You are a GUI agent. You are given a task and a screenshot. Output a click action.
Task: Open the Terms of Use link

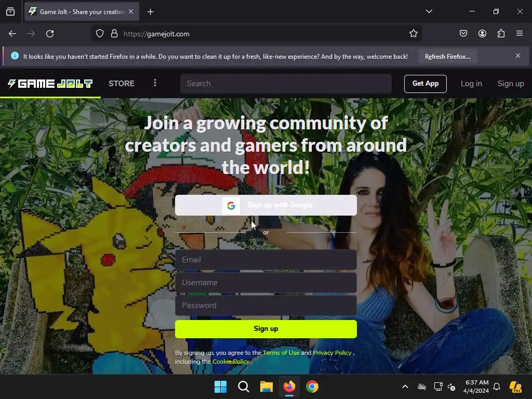pyautogui.click(x=281, y=353)
